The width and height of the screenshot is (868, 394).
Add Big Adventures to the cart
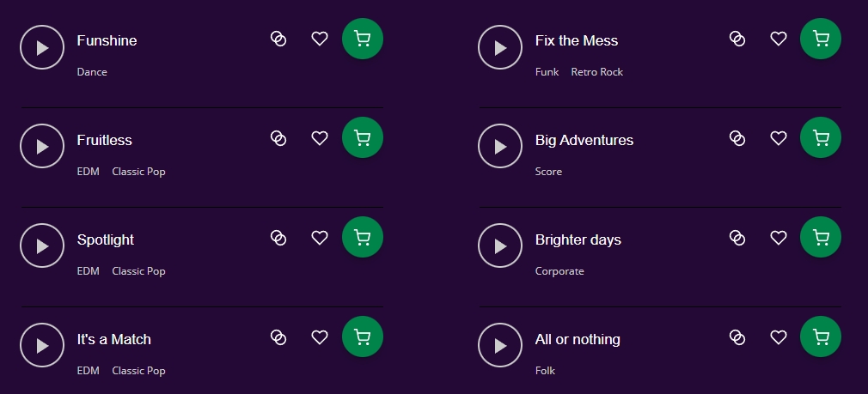[821, 137]
